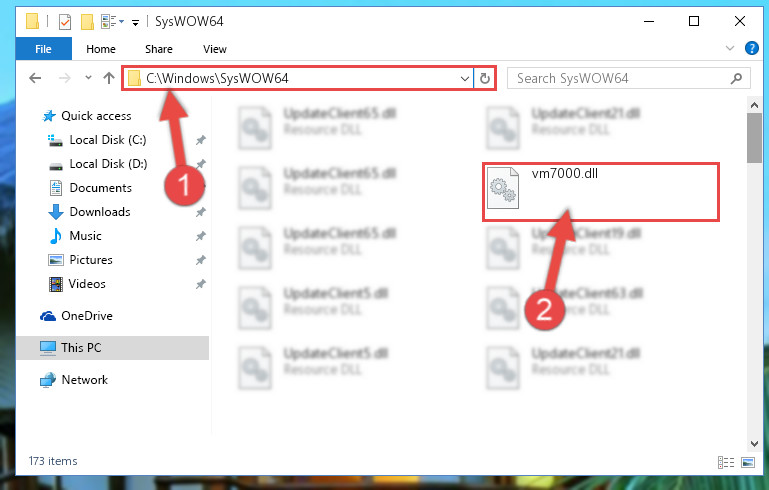Click the New Folder quick access toolbar icon
This screenshot has width=769, height=490.
[87, 22]
